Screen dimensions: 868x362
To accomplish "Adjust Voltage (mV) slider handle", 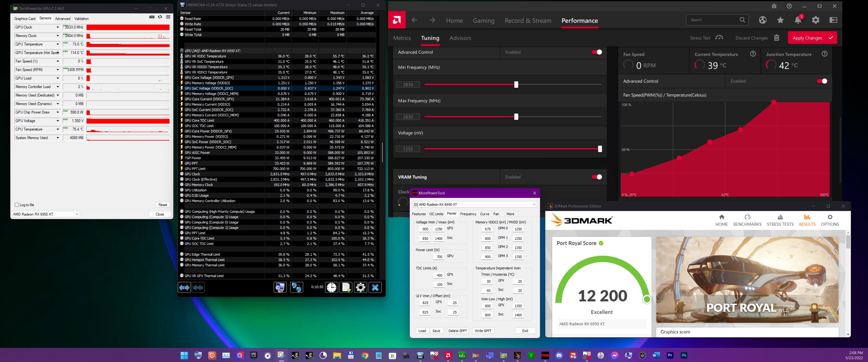I will click(x=600, y=149).
